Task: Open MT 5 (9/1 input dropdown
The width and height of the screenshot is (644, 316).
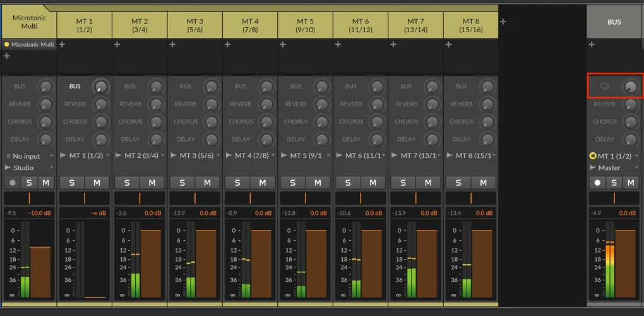Action: coord(305,155)
